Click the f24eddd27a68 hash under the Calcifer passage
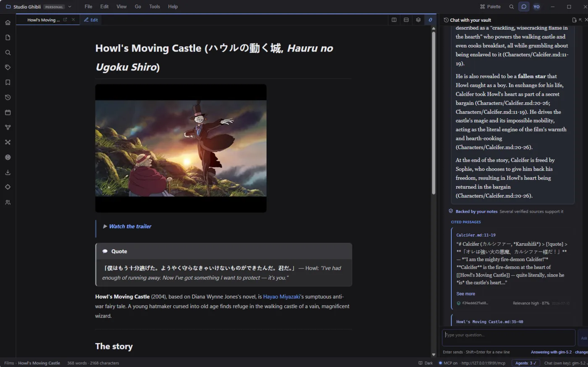 point(475,303)
